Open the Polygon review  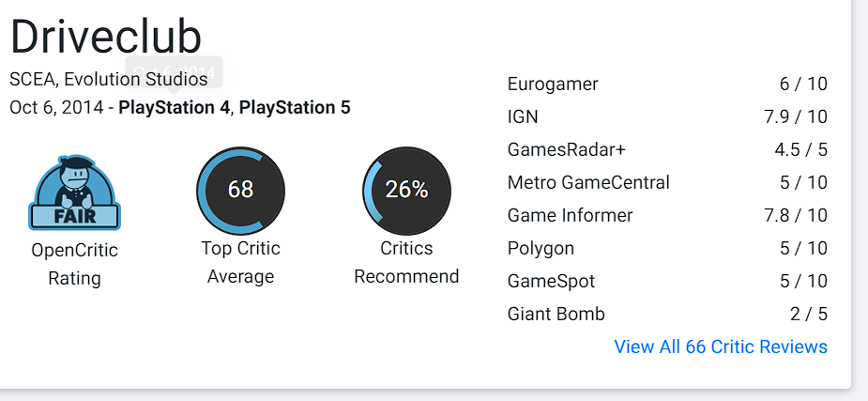pos(541,248)
